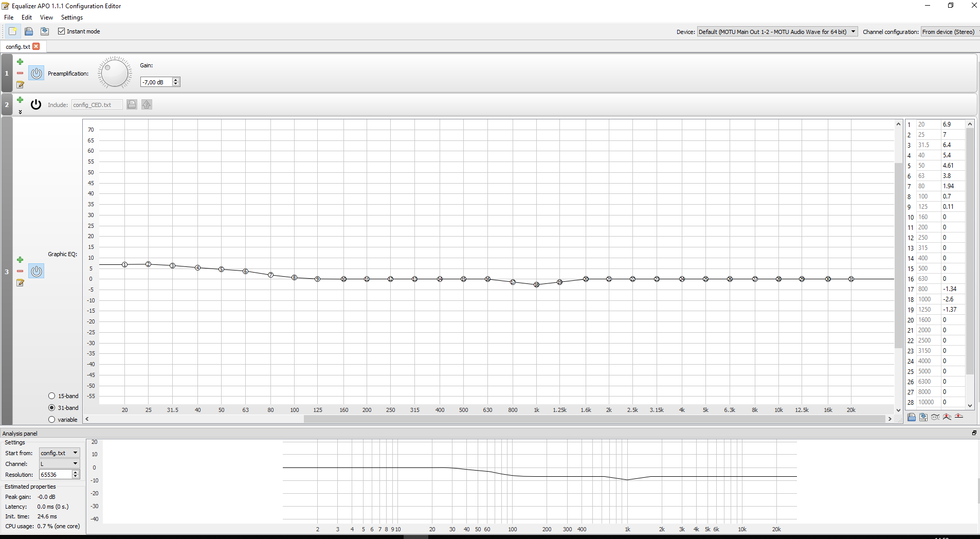Toggle the Include filter power button
This screenshot has width=980, height=539.
click(x=36, y=104)
